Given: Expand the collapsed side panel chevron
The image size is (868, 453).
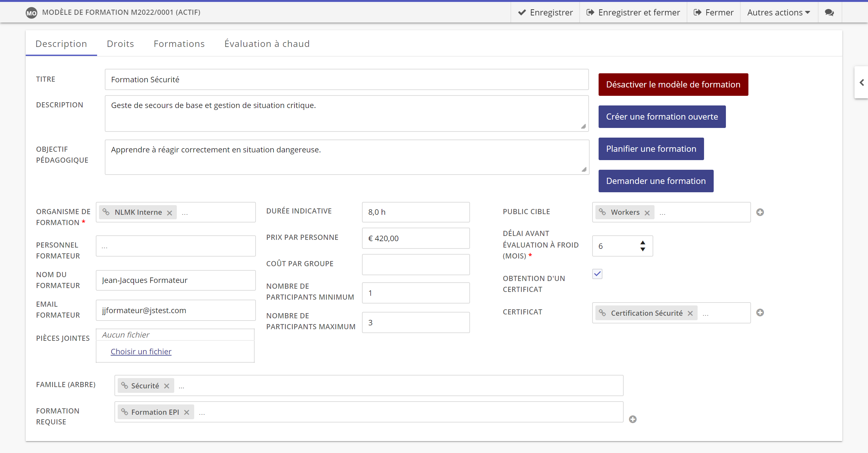Looking at the screenshot, I should [862, 82].
